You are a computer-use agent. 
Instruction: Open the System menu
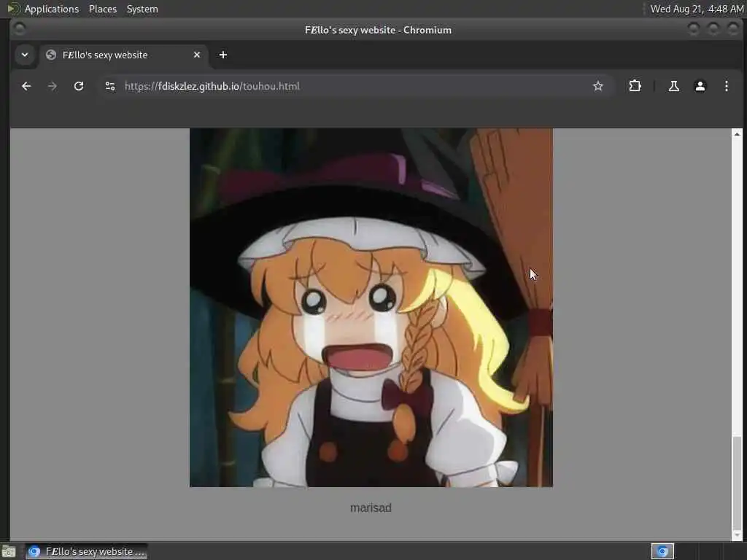tap(142, 9)
